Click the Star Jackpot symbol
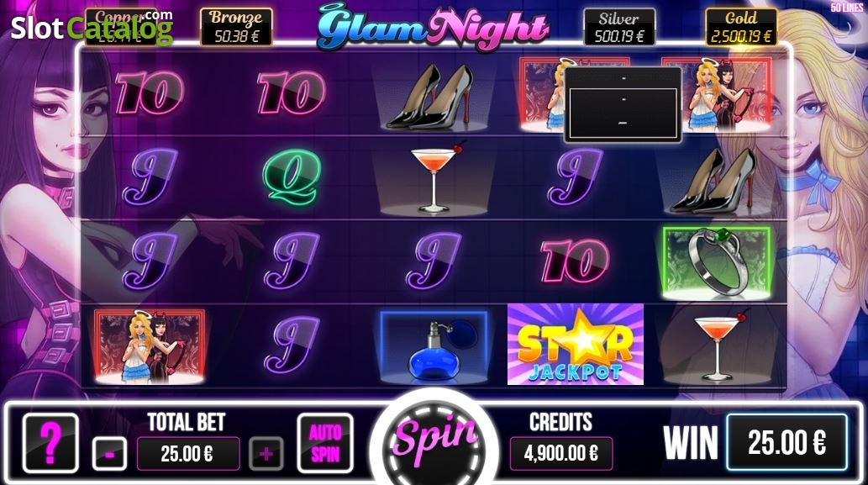This screenshot has width=868, height=485. coord(575,344)
